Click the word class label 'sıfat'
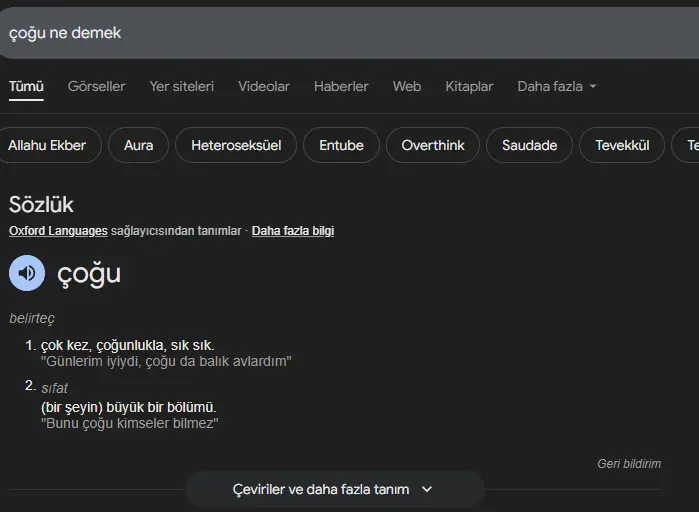This screenshot has height=512, width=699. click(54, 388)
